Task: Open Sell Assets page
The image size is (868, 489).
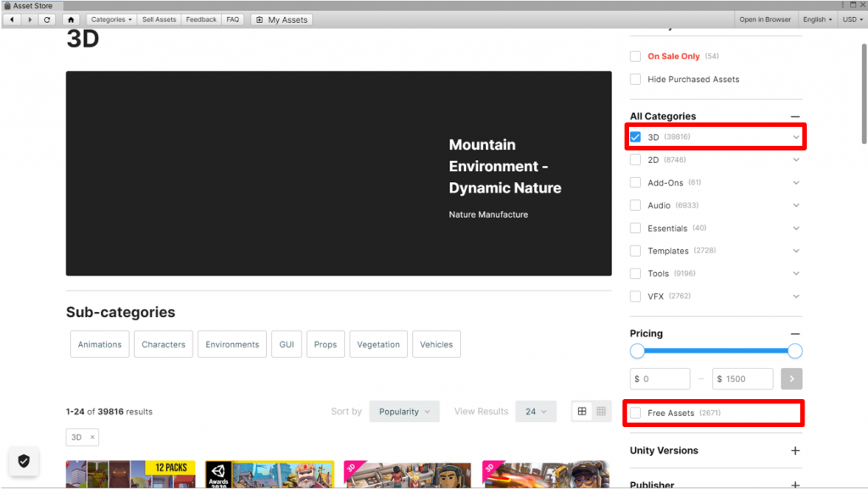Action: (x=159, y=19)
